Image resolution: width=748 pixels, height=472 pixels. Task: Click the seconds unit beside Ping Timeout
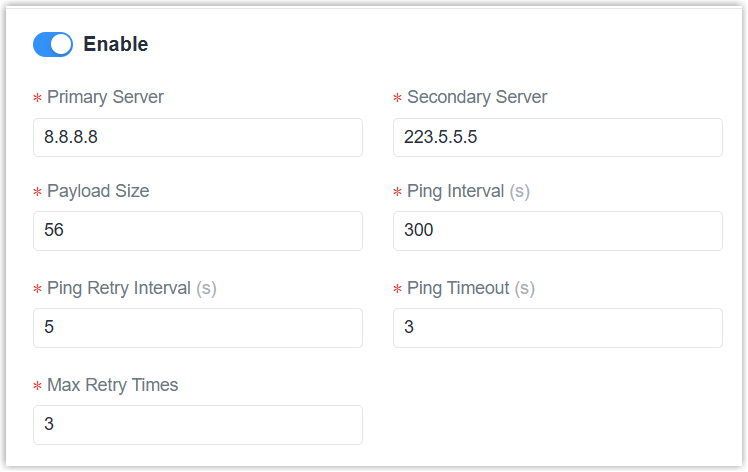pos(525,288)
